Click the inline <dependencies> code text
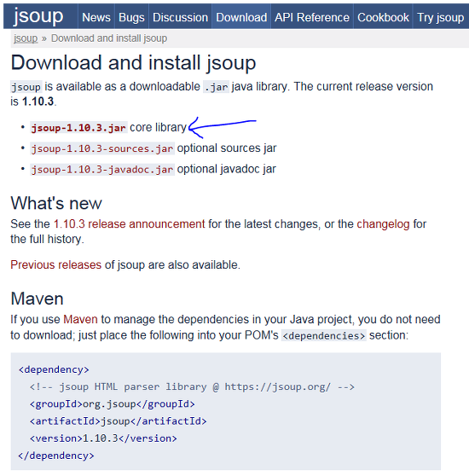The height and width of the screenshot is (476, 469). click(x=324, y=336)
